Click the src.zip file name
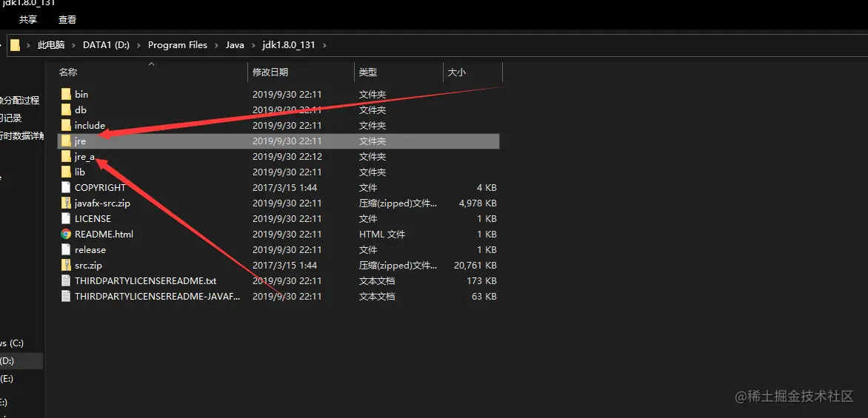Viewport: 868px width, 418px height. pos(89,265)
